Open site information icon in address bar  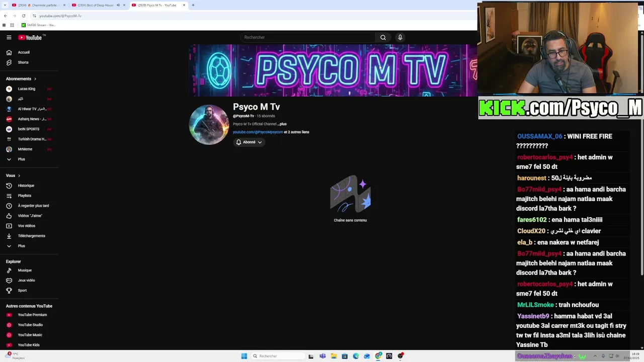[x=34, y=16]
